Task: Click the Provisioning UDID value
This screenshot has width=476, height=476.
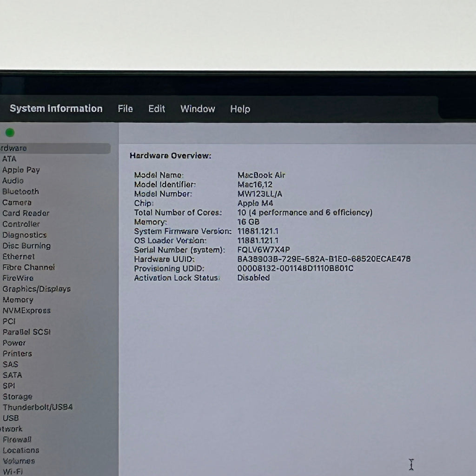Action: pos(295,268)
